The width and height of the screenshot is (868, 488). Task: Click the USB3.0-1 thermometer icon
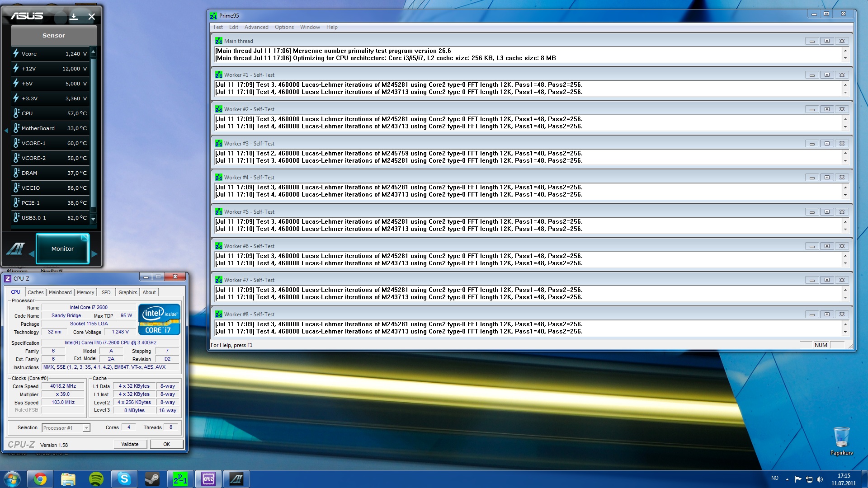pos(16,217)
